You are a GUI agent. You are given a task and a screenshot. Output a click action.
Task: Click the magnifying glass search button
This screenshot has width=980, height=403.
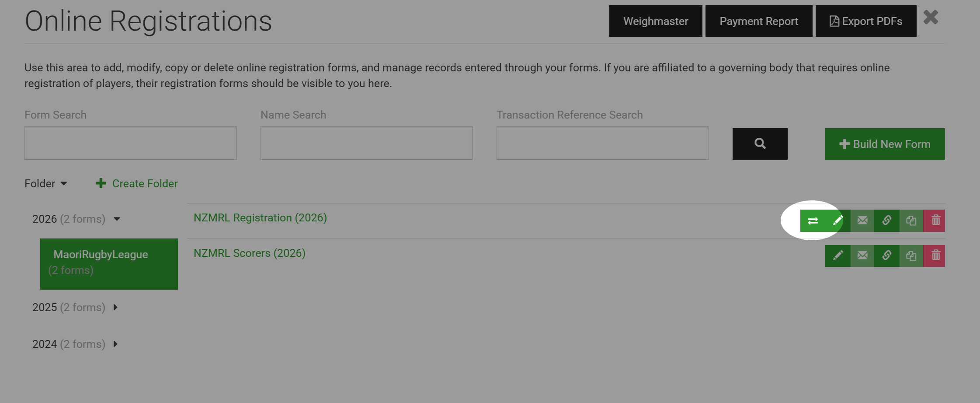click(x=760, y=144)
